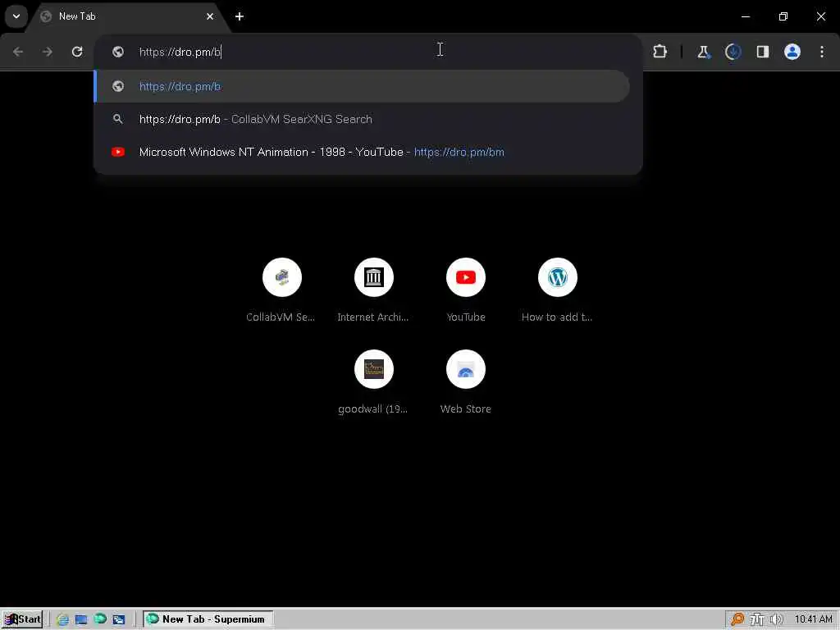Go back using the back arrow
The height and width of the screenshot is (630, 840).
pos(18,52)
